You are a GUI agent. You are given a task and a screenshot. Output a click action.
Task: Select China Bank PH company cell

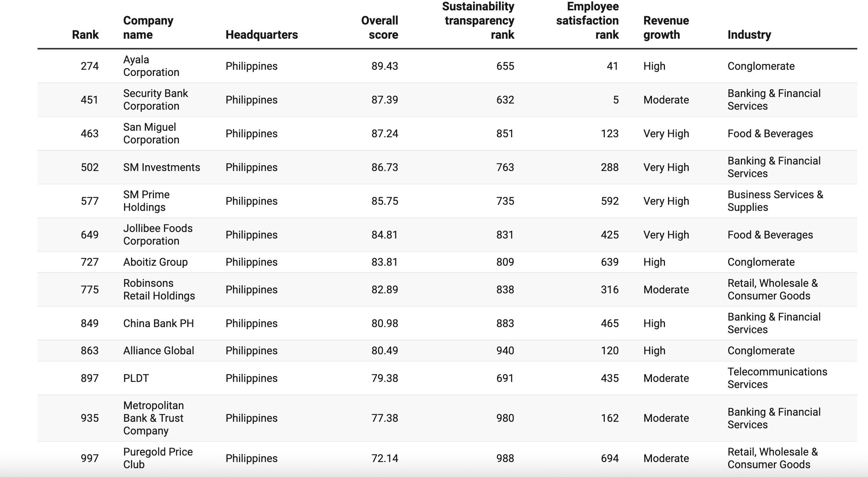tap(158, 323)
